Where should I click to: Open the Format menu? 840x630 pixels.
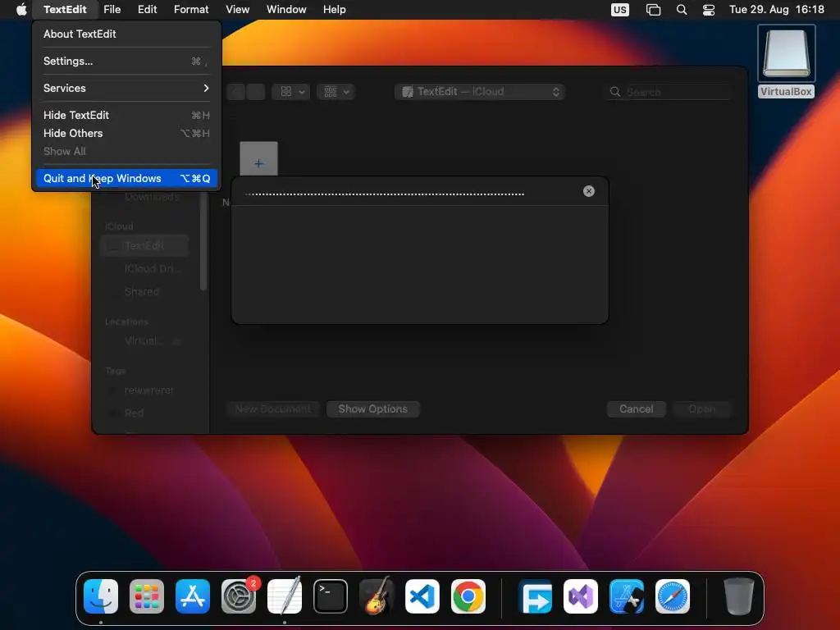(191, 10)
